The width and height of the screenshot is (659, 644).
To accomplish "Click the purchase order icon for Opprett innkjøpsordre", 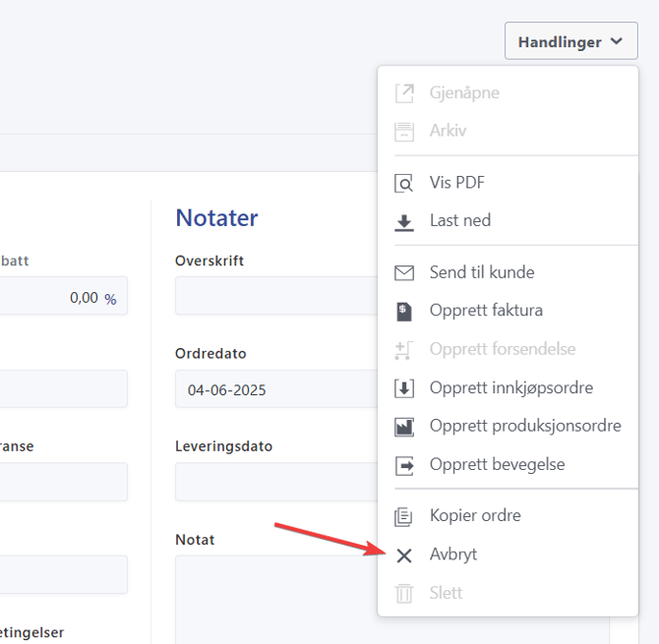I will click(x=404, y=388).
